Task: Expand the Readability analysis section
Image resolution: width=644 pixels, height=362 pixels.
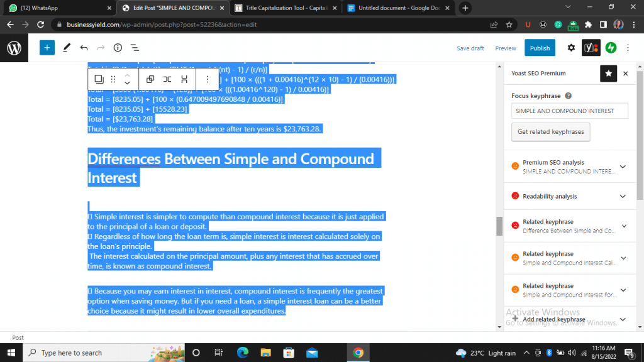Action: pos(623,196)
